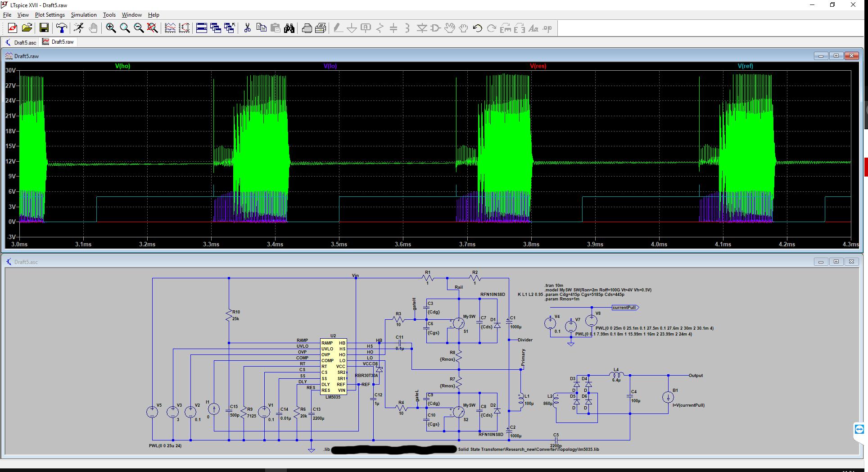
Task: Search the schematic with the Find tool
Action: tap(289, 28)
